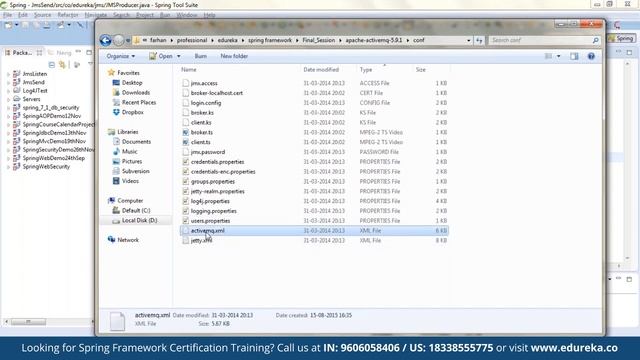Click the search magnifier icon
Viewport: 640px width, 360px height.
tap(596, 40)
